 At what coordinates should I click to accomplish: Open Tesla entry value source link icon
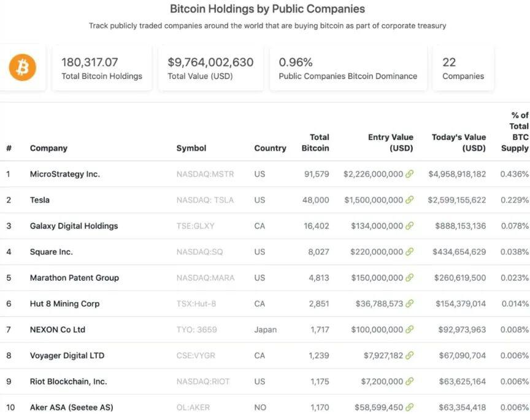[409, 200]
